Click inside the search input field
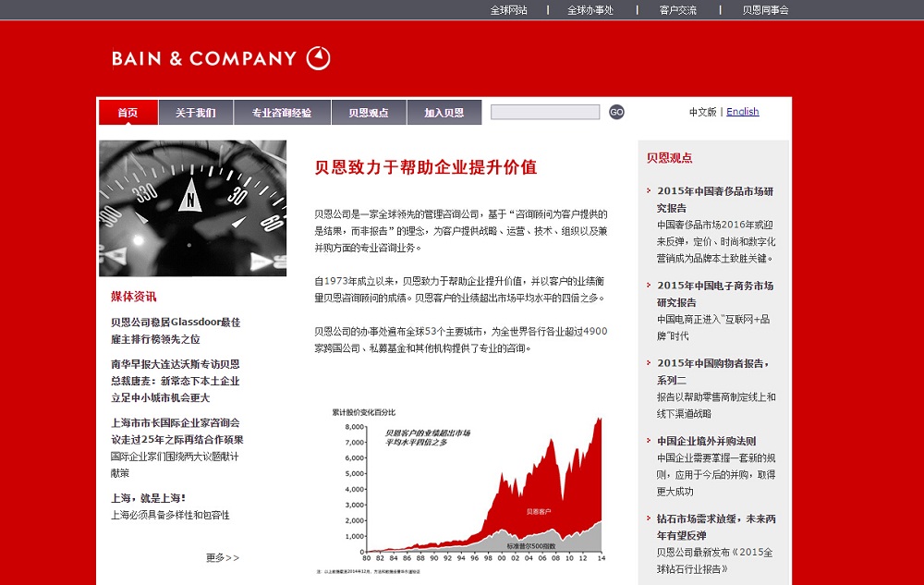The image size is (924, 585). point(545,112)
